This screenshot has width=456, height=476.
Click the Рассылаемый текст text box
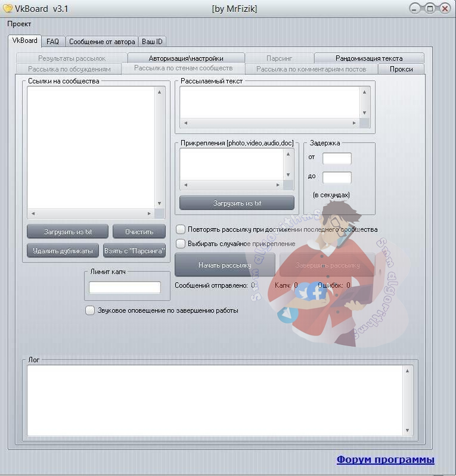pos(270,102)
